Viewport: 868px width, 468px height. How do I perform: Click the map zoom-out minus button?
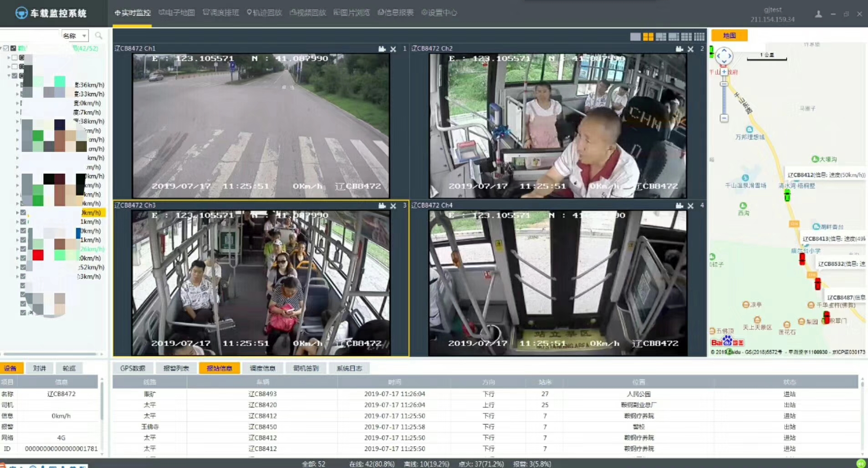tap(724, 118)
